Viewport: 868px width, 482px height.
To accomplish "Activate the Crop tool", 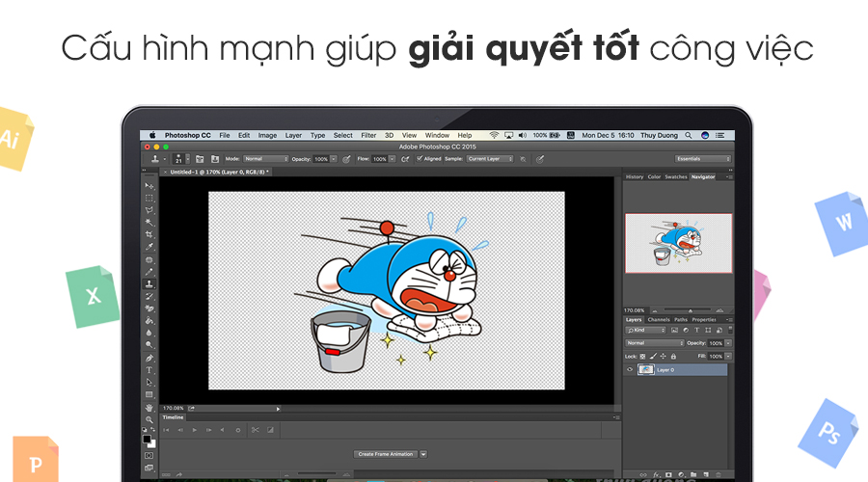I will (x=149, y=234).
